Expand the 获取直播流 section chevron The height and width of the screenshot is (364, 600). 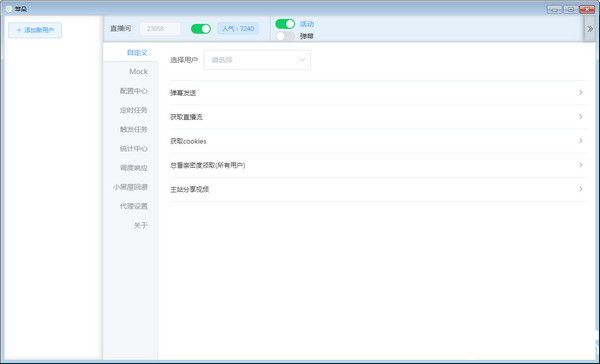click(x=580, y=117)
